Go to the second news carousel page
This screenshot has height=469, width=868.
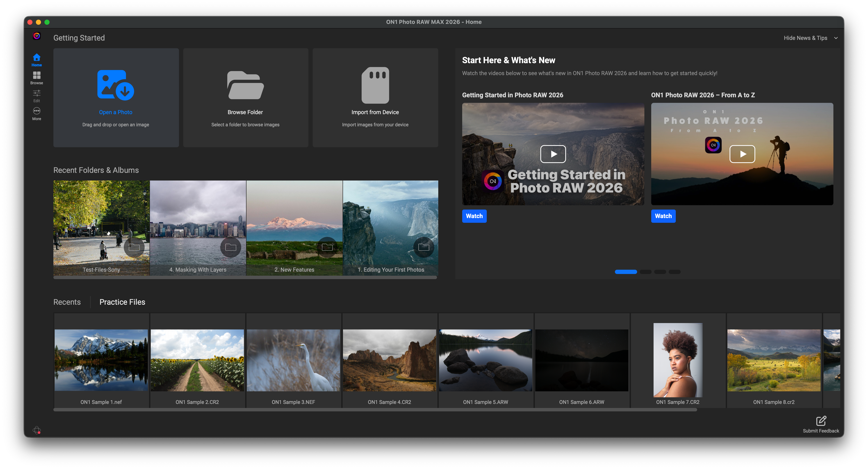(645, 272)
